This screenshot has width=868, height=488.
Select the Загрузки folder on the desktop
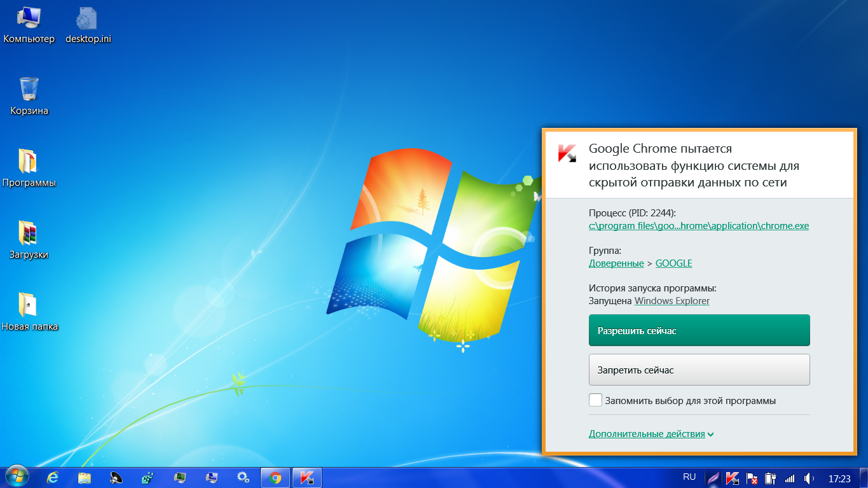coord(29,241)
